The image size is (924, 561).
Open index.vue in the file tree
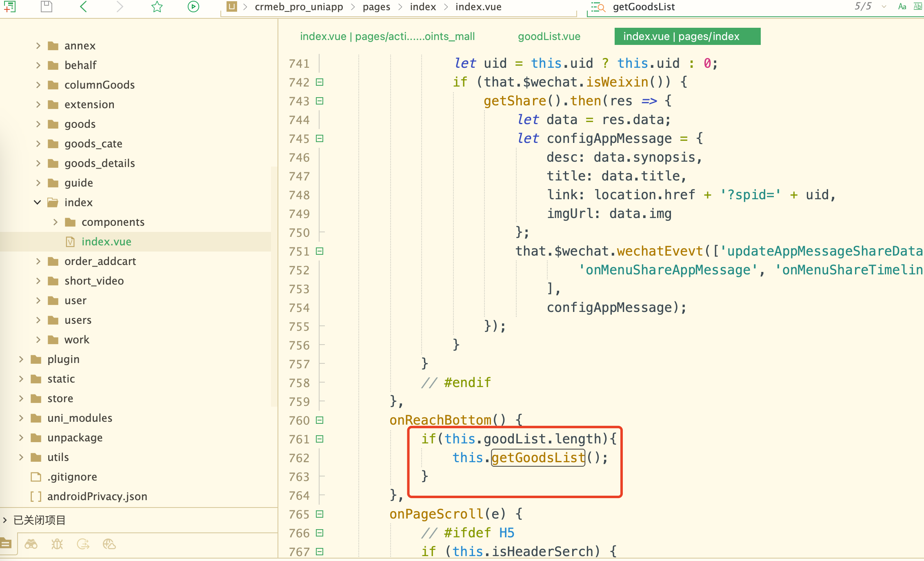(x=106, y=242)
